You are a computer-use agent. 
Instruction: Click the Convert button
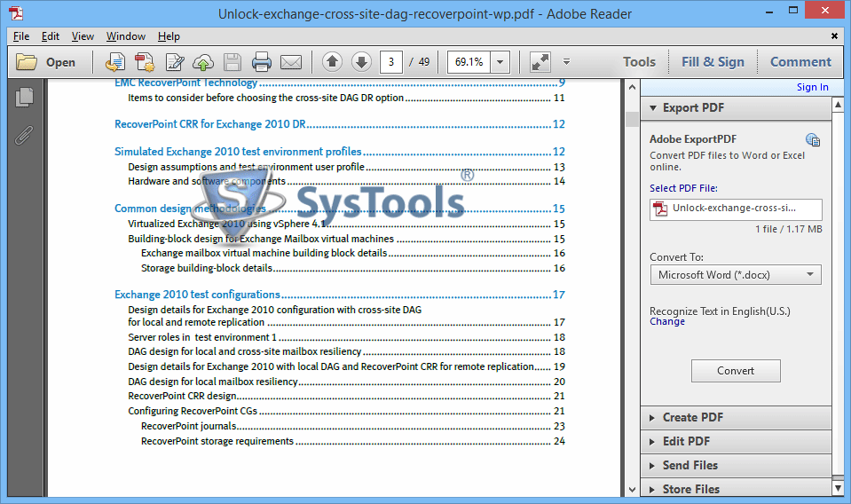click(x=736, y=371)
